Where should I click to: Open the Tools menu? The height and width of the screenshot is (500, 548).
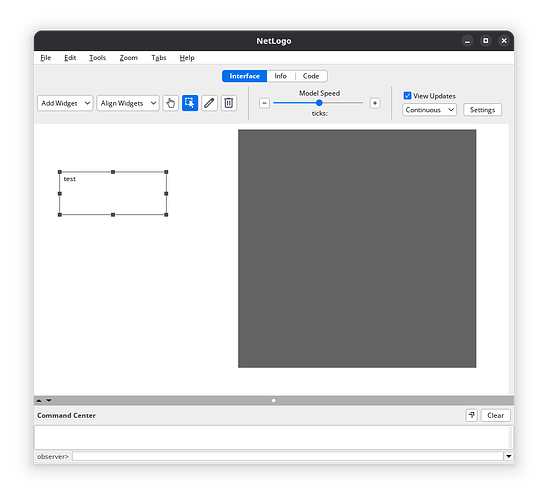pos(97,58)
